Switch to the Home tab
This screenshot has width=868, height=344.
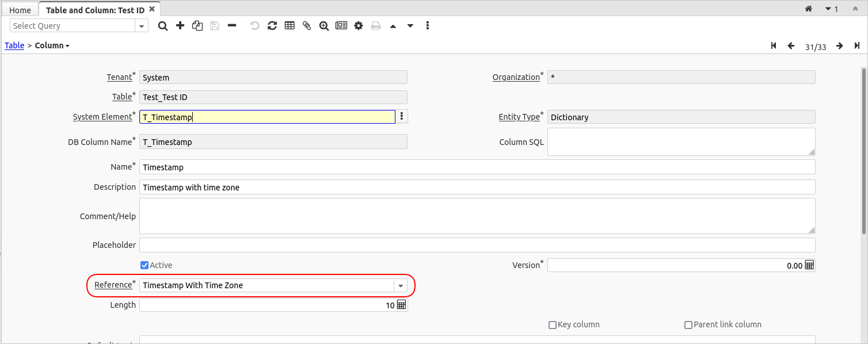pyautogui.click(x=20, y=10)
